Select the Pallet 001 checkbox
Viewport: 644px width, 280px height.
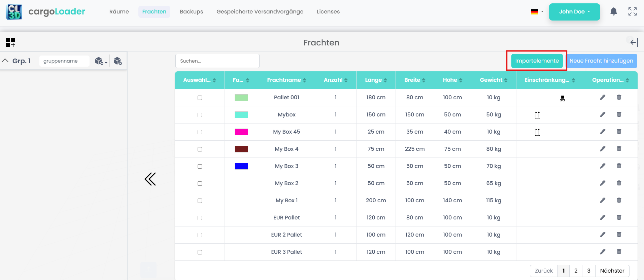tap(200, 98)
